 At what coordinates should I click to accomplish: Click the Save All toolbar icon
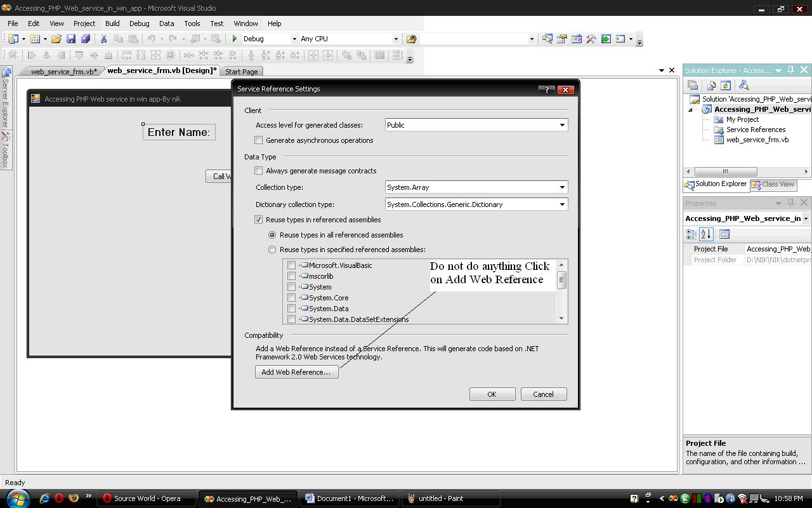pyautogui.click(x=86, y=39)
